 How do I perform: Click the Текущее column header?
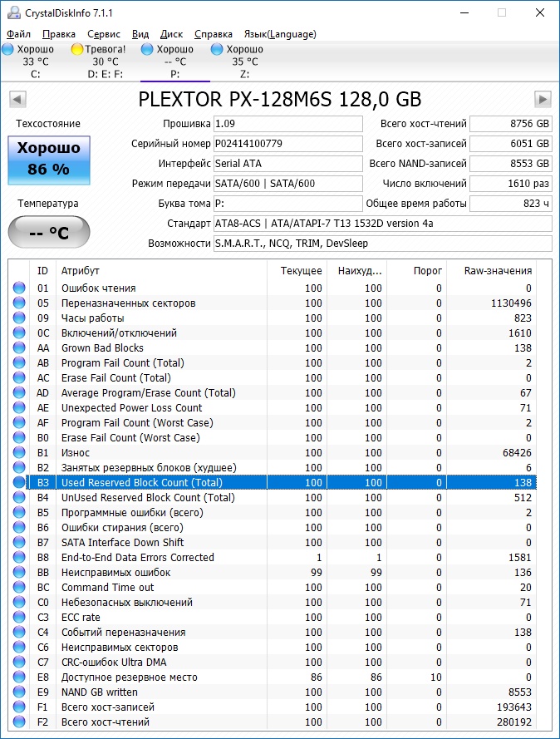click(x=297, y=270)
